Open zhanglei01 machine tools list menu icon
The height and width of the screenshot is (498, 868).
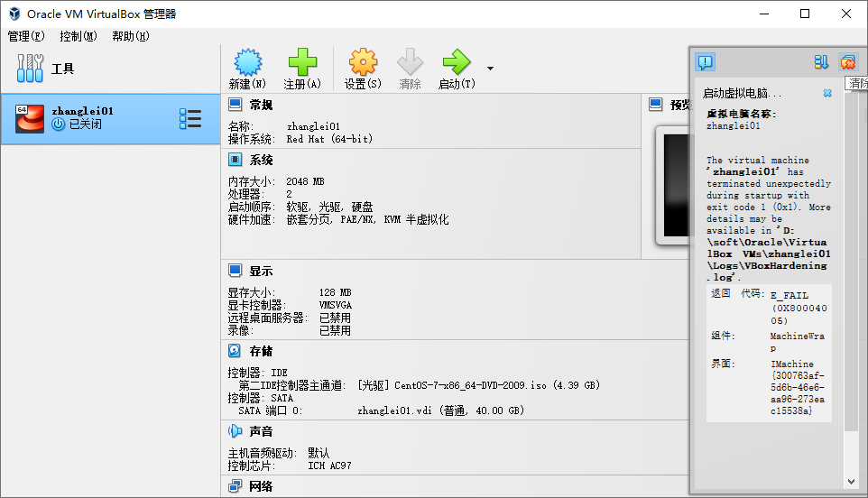190,119
